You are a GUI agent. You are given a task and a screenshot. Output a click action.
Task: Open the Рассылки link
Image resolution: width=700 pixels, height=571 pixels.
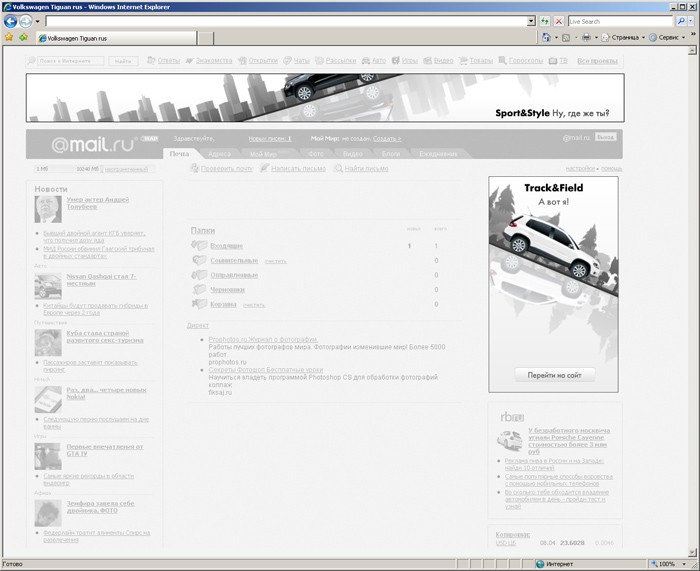341,61
